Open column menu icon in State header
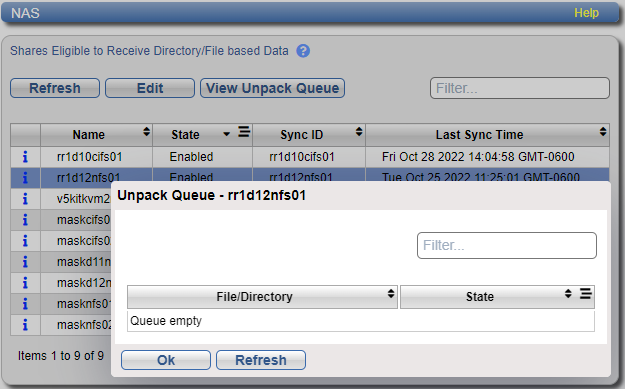The image size is (625, 389). [x=244, y=132]
